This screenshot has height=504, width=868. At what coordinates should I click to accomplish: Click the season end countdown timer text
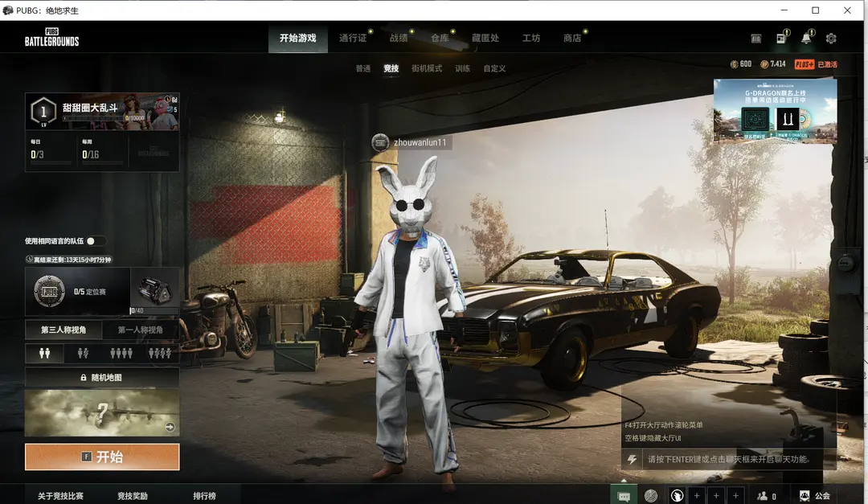pyautogui.click(x=68, y=259)
